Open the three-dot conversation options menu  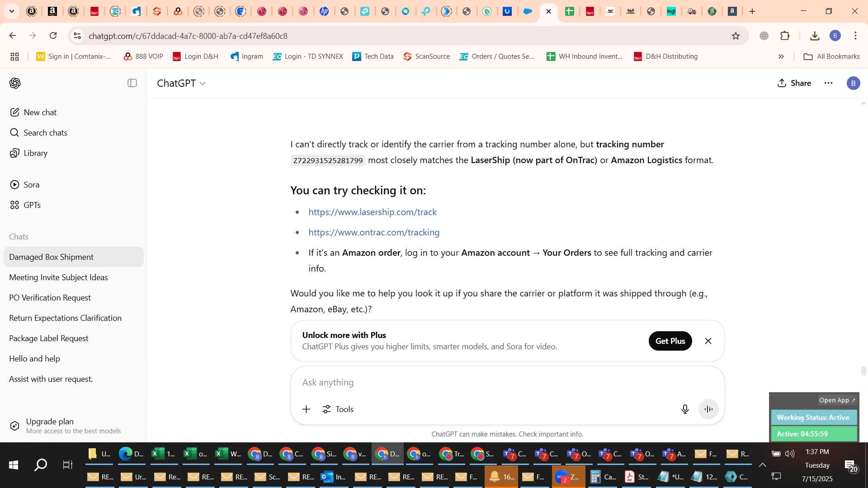click(828, 83)
